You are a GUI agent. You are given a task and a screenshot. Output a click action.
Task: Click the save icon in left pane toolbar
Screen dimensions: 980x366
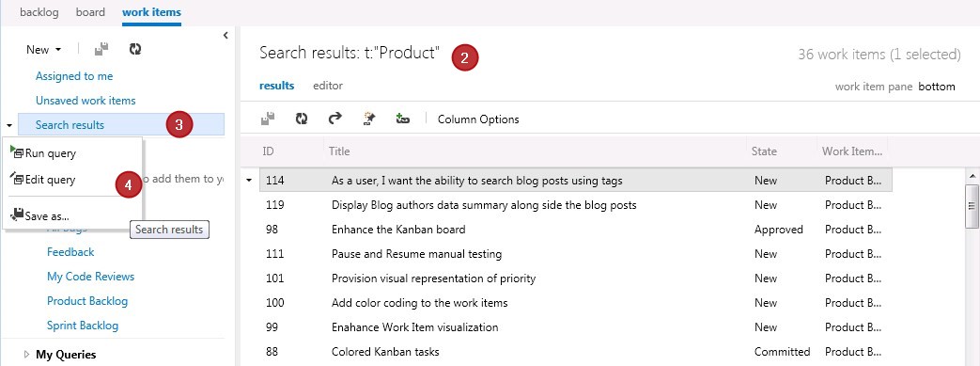click(x=101, y=49)
